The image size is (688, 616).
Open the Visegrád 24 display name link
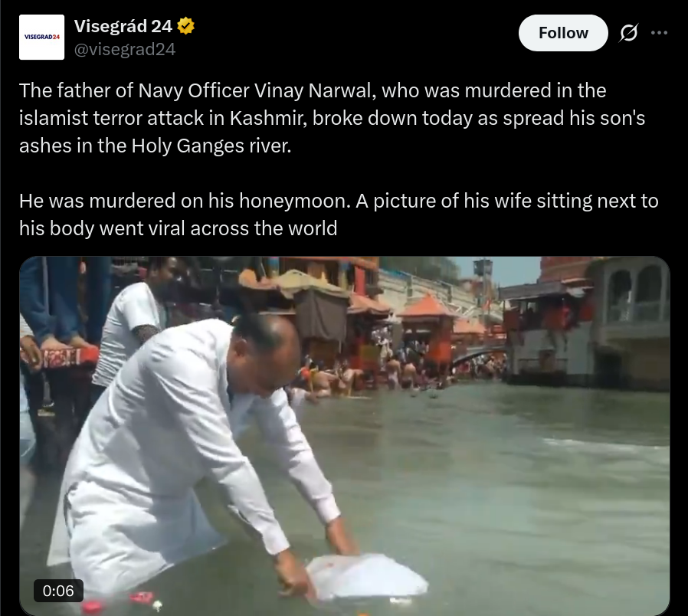tap(123, 26)
